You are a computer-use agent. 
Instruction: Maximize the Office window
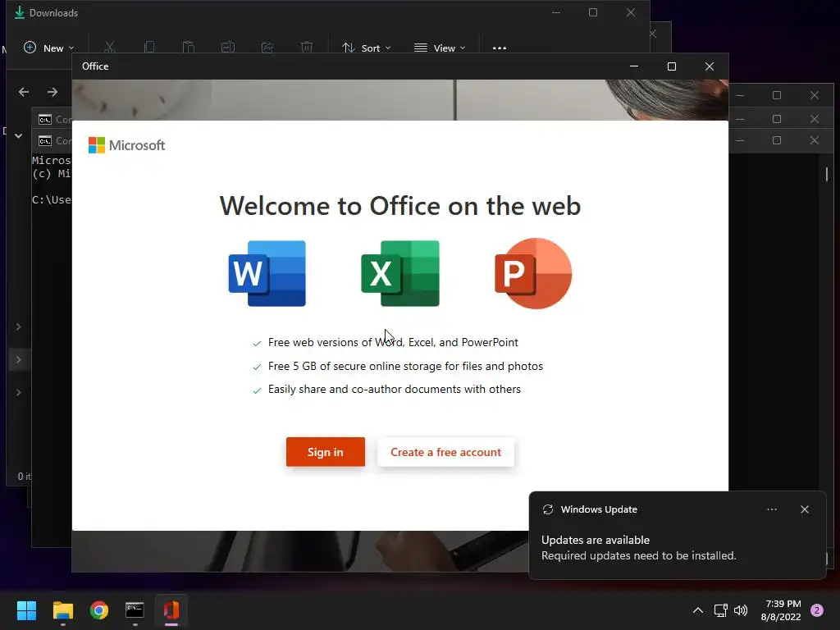pyautogui.click(x=672, y=66)
